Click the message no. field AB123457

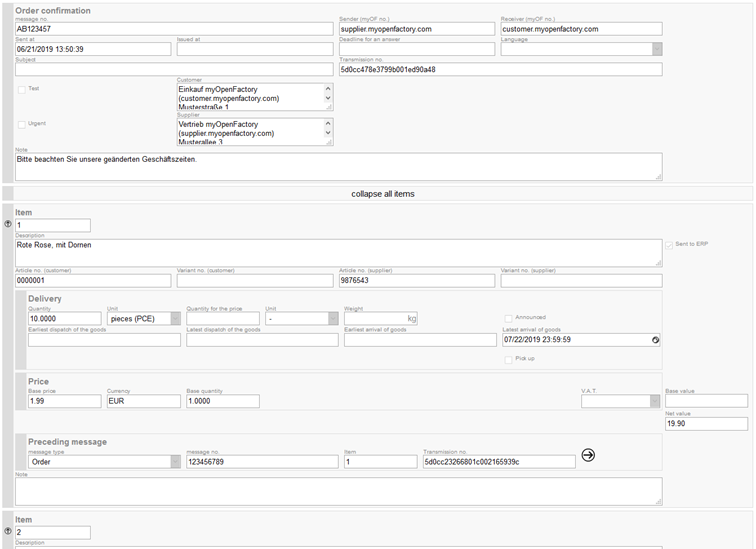tap(174, 29)
